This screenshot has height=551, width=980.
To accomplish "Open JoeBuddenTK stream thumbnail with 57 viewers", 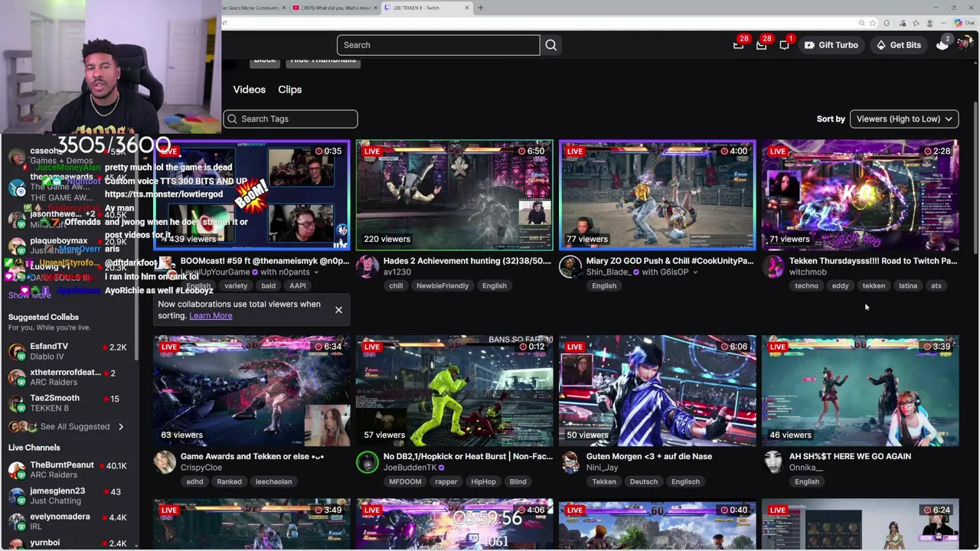I will click(x=454, y=391).
